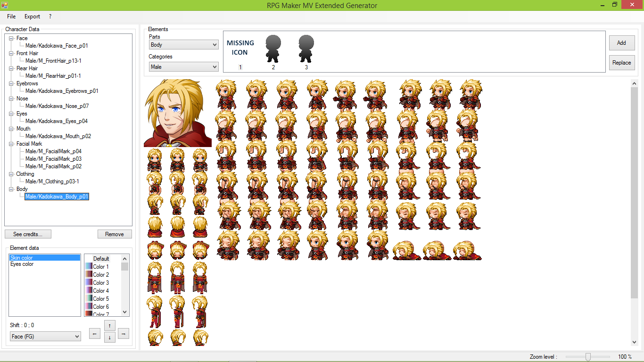This screenshot has width=644, height=362.
Task: Shift the element up with the arrow
Action: pos(109,326)
